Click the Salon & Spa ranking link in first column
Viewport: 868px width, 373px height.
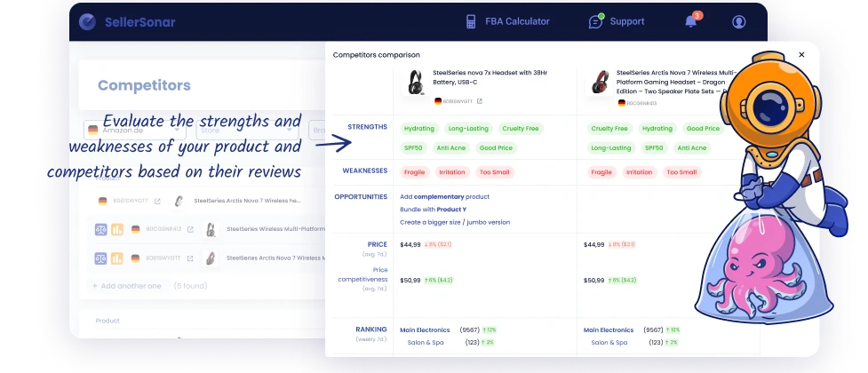pos(426,342)
